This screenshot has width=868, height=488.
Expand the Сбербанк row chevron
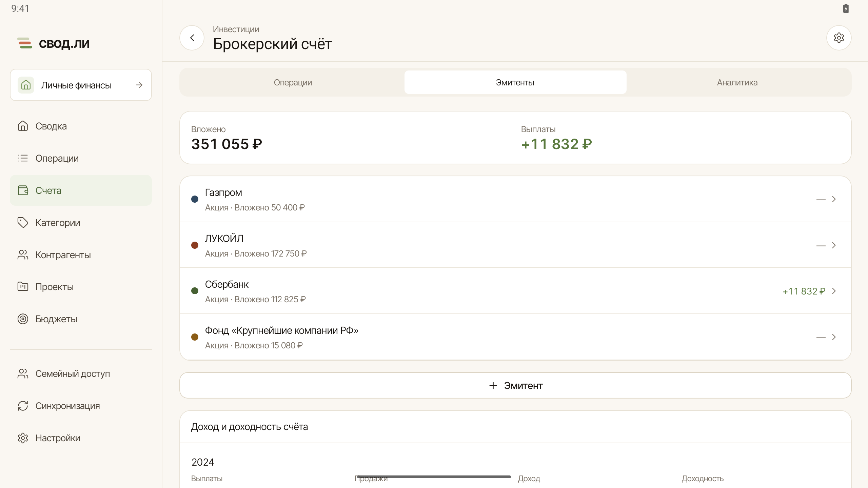click(x=834, y=291)
